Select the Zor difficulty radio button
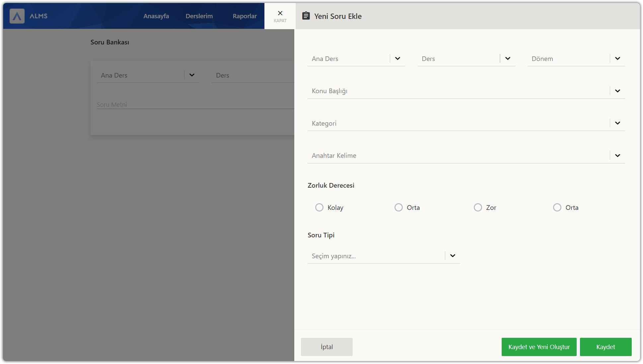Screen dimensions: 643x364 pos(478,208)
